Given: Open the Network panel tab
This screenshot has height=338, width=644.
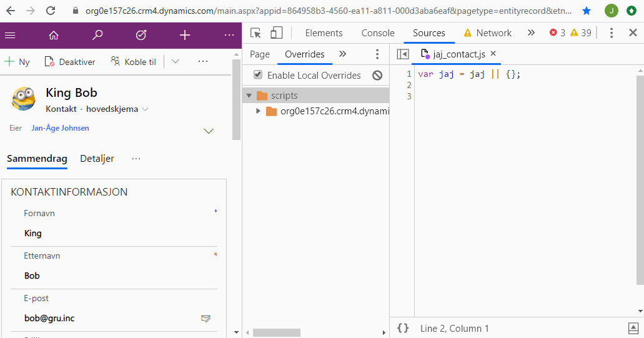Looking at the screenshot, I should 487,33.
